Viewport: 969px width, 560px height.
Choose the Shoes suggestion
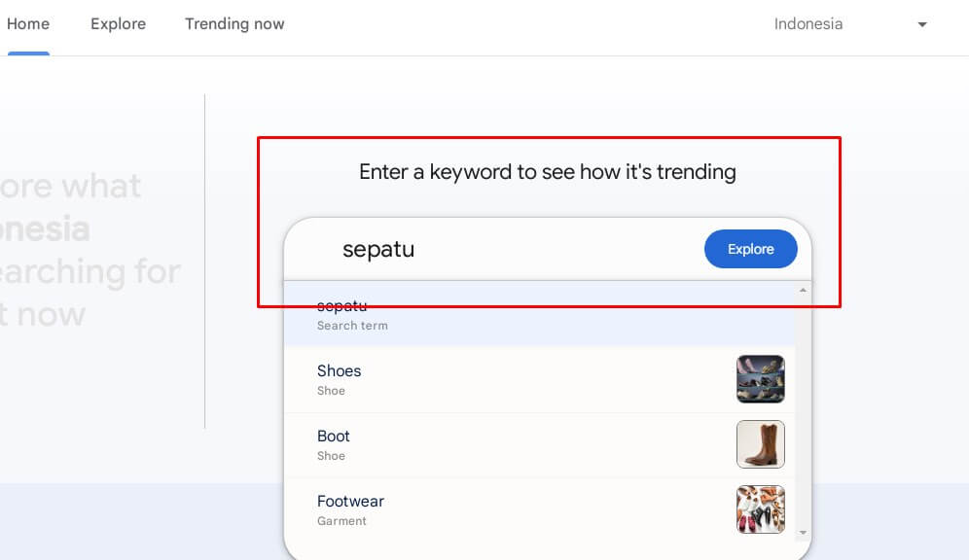[x=540, y=380]
